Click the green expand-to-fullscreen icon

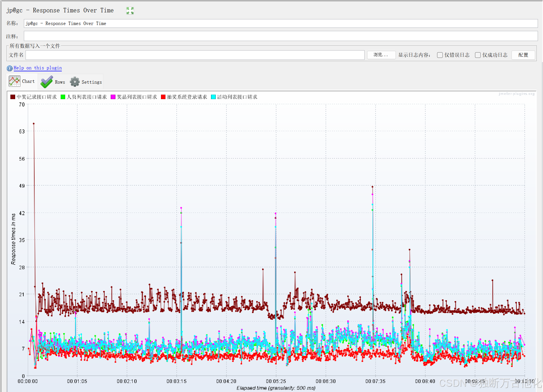130,11
